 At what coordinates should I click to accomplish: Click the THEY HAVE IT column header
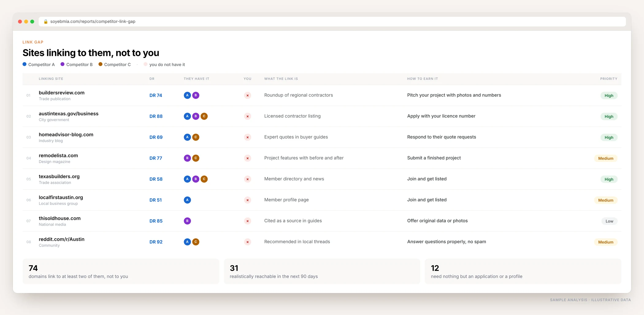coord(197,79)
